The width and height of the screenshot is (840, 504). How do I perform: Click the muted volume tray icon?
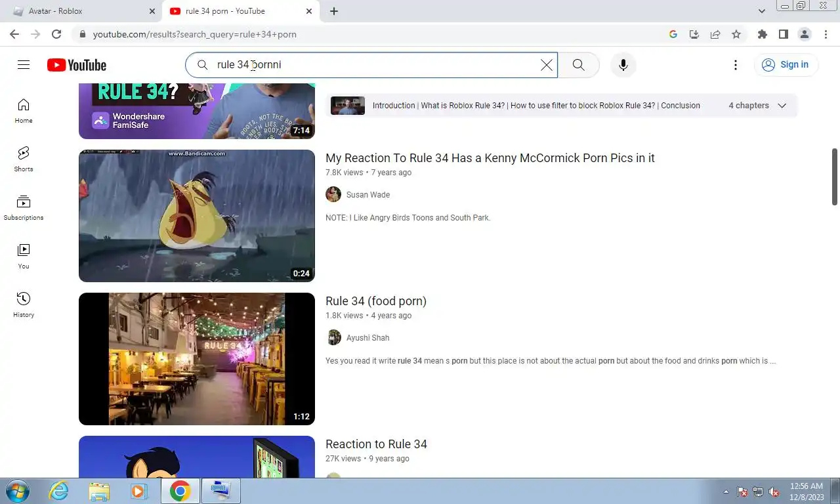coord(774,492)
